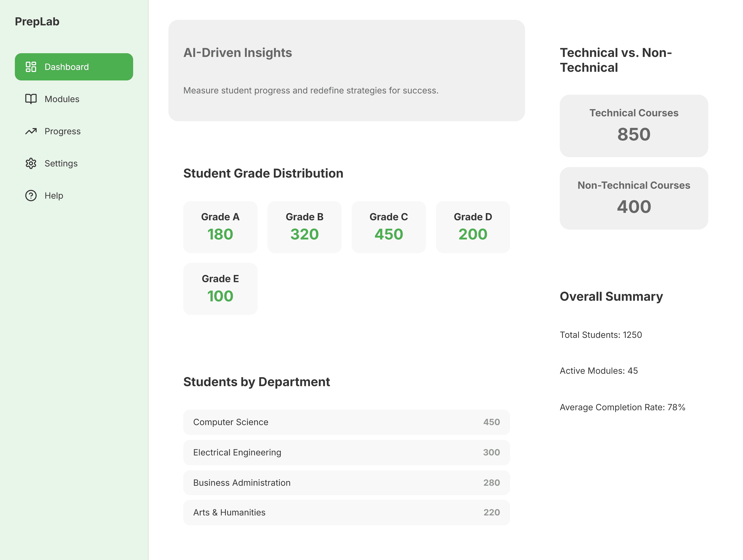Select the Non-Technical Courses card
Viewport: 743px width, 560px height.
(633, 198)
